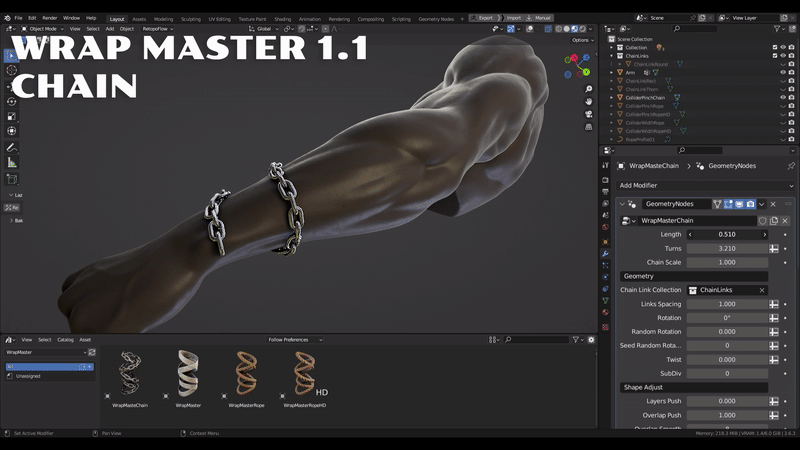This screenshot has width=800, height=450.
Task: Toggle modifier viewport display button
Action: click(x=739, y=204)
